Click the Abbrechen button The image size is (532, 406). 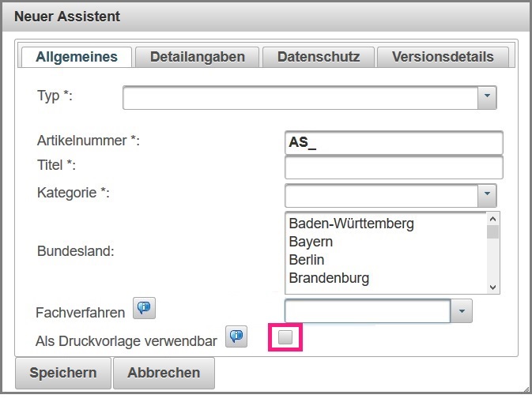[x=164, y=373]
